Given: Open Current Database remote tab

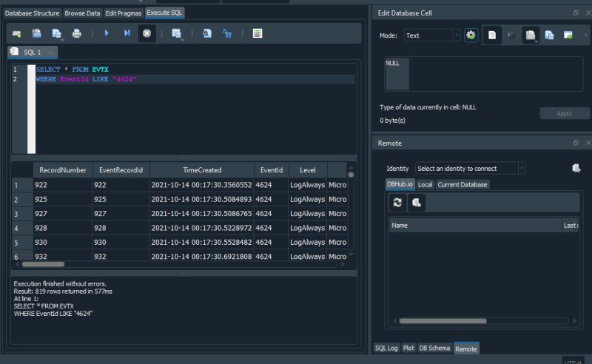Looking at the screenshot, I should pos(462,185).
